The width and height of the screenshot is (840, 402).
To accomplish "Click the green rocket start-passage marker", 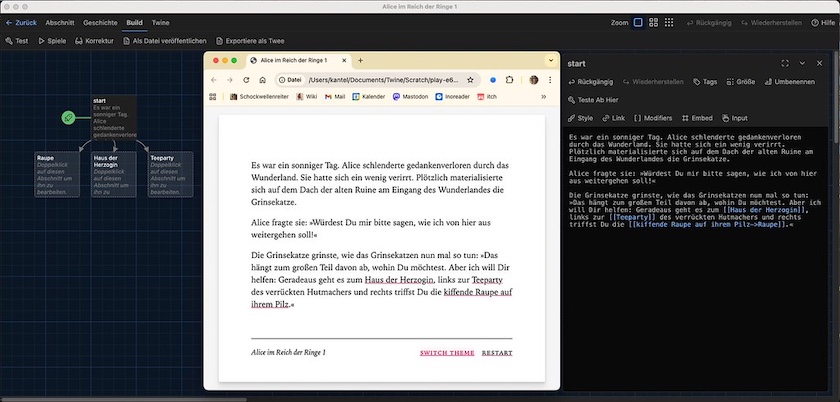I will pyautogui.click(x=67, y=117).
